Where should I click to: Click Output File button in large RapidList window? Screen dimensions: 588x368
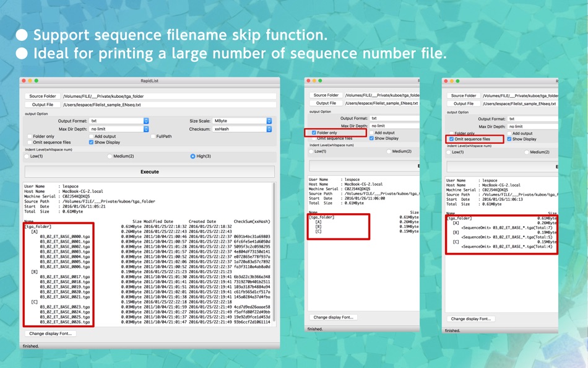click(x=42, y=105)
